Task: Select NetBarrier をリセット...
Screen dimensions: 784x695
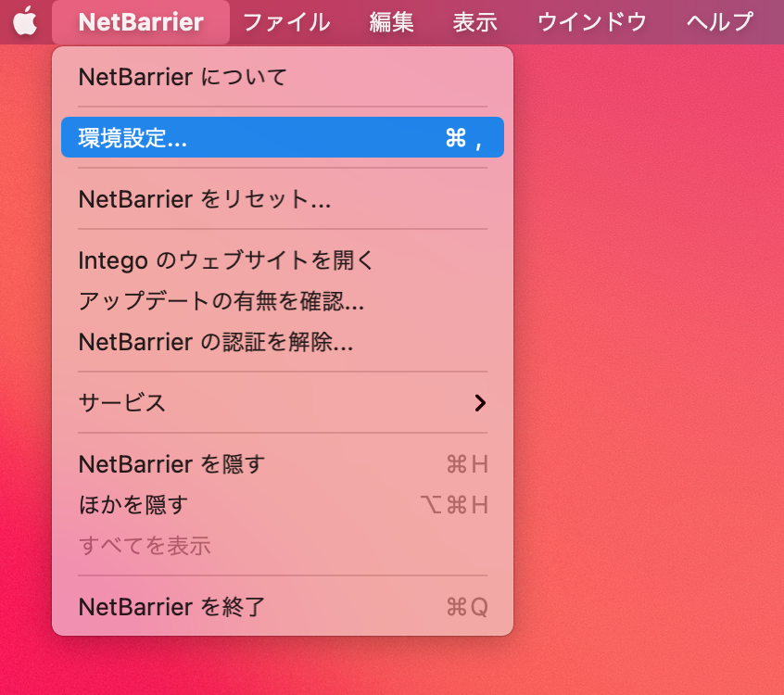Action: [x=283, y=199]
